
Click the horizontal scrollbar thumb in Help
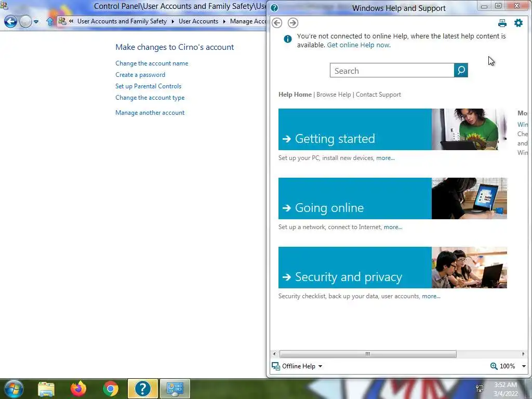(x=368, y=354)
